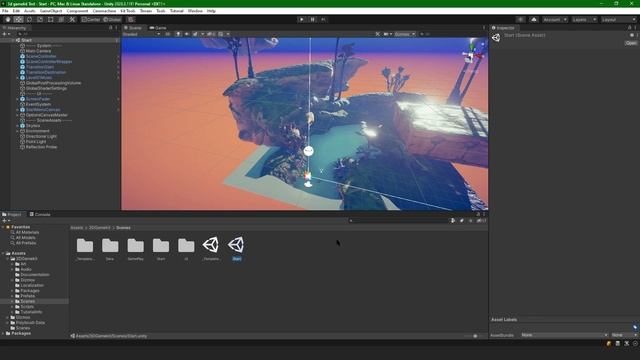Screen dimensions: 640x360
Task: Open the GamePlay folder in Scenes
Action: pos(136,245)
